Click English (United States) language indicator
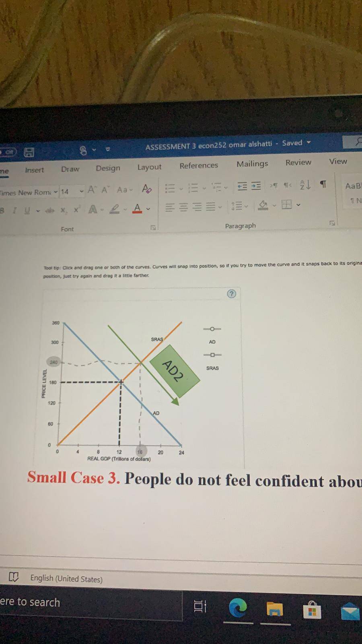 coord(66,579)
